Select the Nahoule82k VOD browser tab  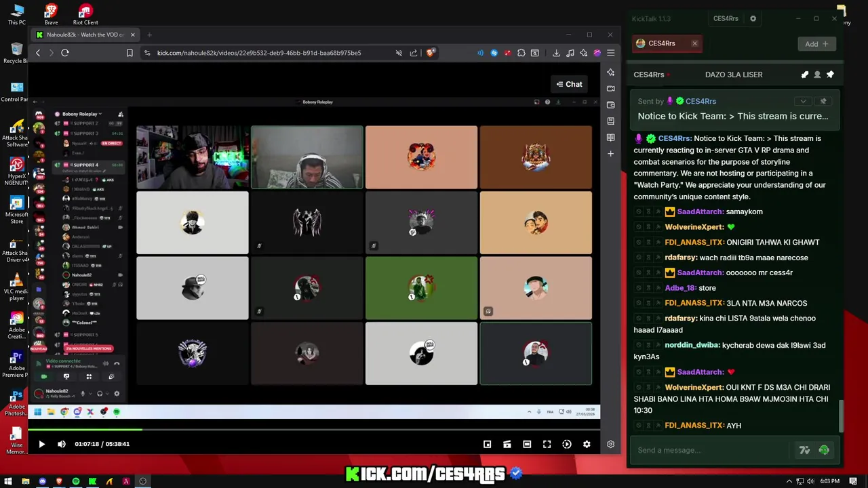pyautogui.click(x=86, y=35)
